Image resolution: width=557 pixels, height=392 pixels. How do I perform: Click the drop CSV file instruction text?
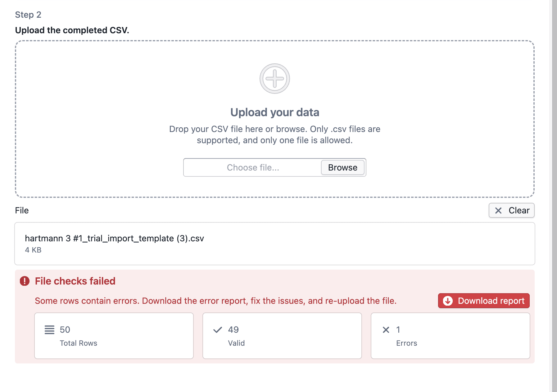coord(274,134)
